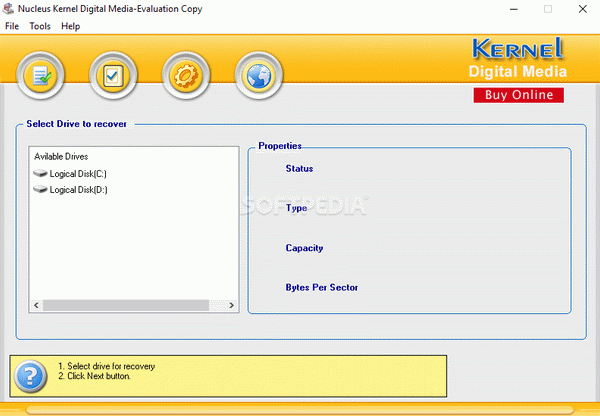Open the File menu
The height and width of the screenshot is (416, 600).
(x=12, y=26)
